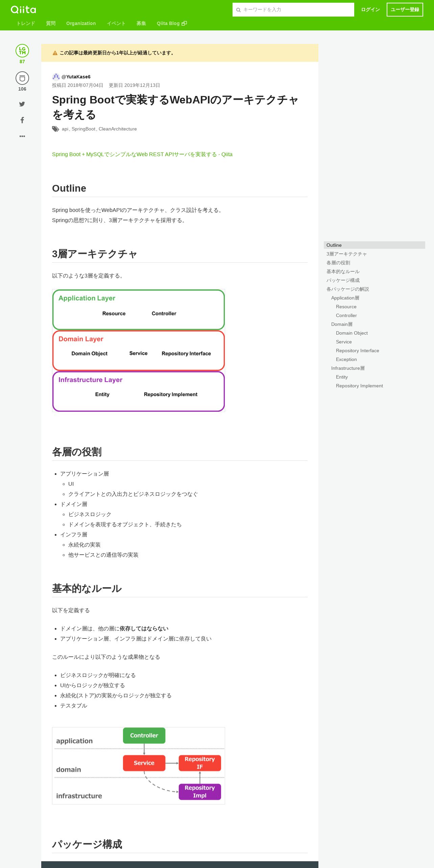Viewport: 434px width, 868px height.
Task: Jump to Repository Implement in table of contents
Action: (359, 386)
